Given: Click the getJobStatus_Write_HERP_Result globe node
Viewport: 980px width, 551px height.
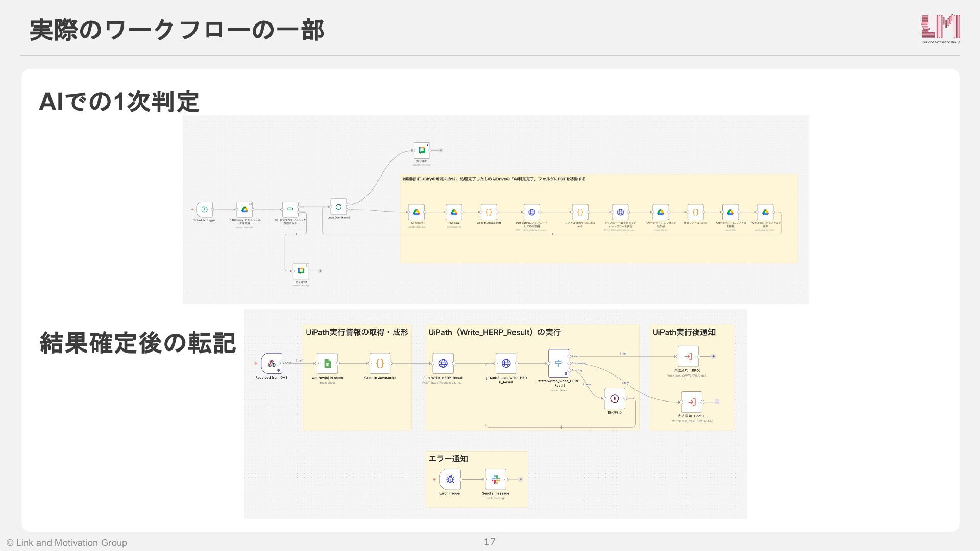Looking at the screenshot, I should 506,363.
